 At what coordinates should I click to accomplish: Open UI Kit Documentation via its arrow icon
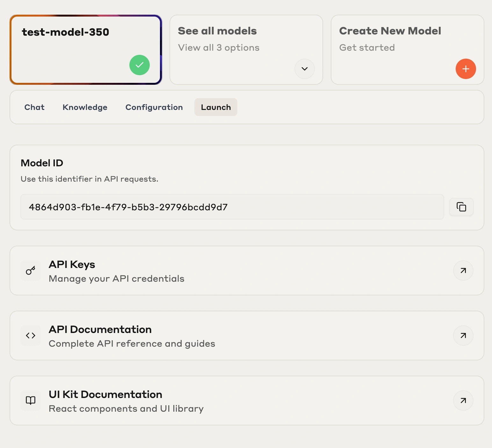[463, 401]
